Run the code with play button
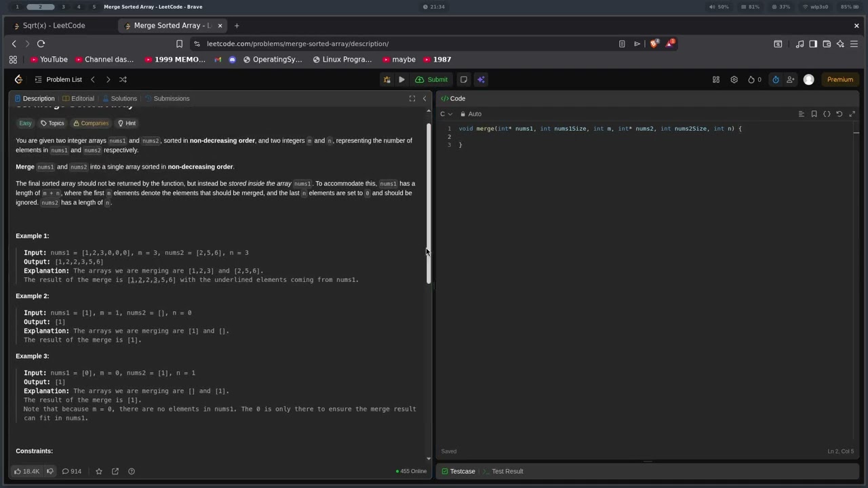The image size is (868, 488). [401, 79]
